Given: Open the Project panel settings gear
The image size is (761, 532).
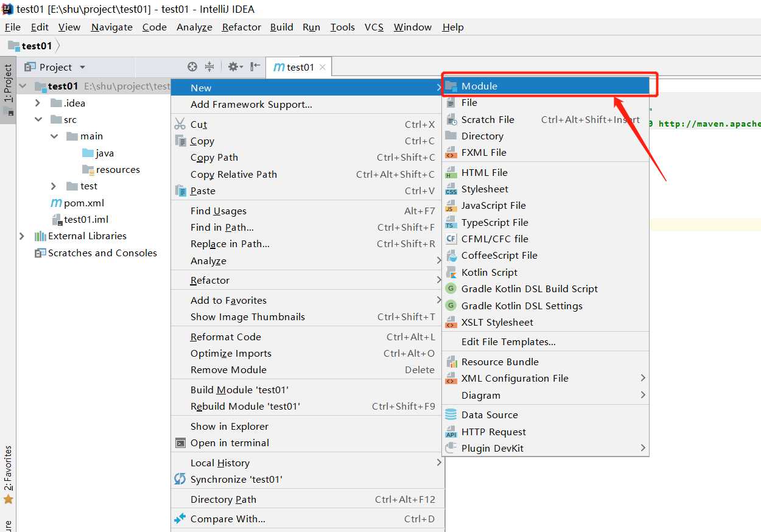Looking at the screenshot, I should click(x=235, y=67).
